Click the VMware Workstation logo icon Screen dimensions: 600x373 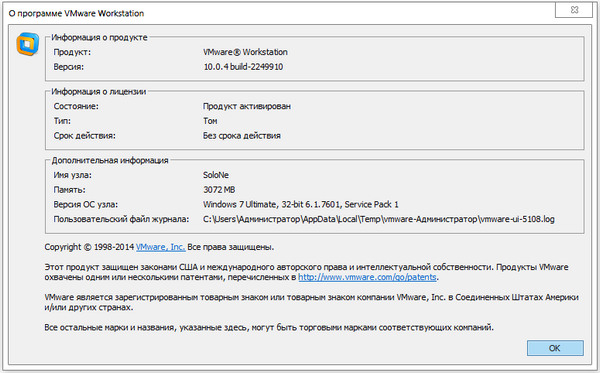click(x=28, y=44)
